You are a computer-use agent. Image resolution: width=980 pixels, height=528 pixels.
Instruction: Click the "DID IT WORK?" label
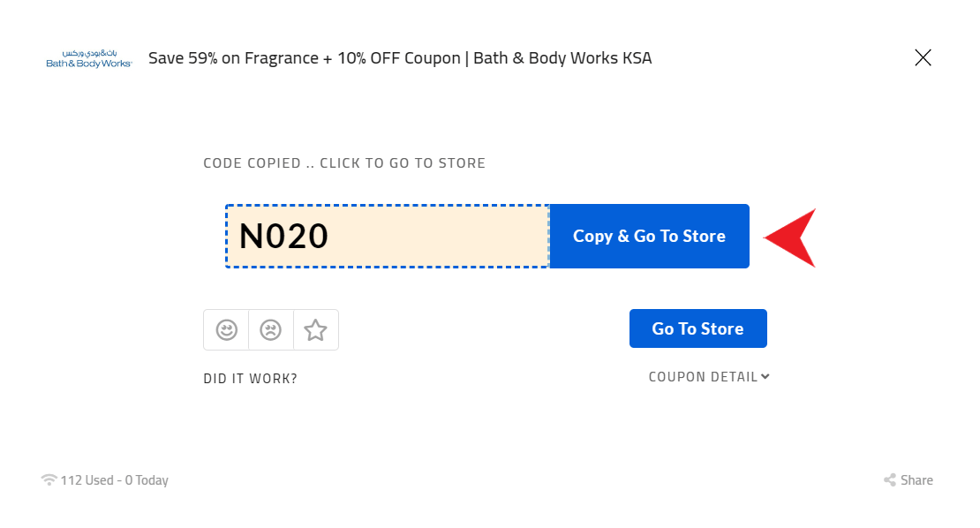point(250,379)
